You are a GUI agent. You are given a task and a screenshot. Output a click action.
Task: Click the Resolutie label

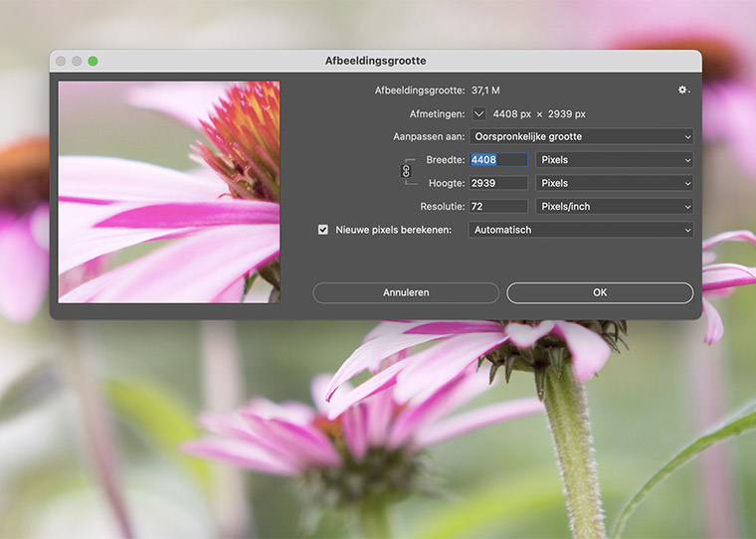tap(442, 206)
